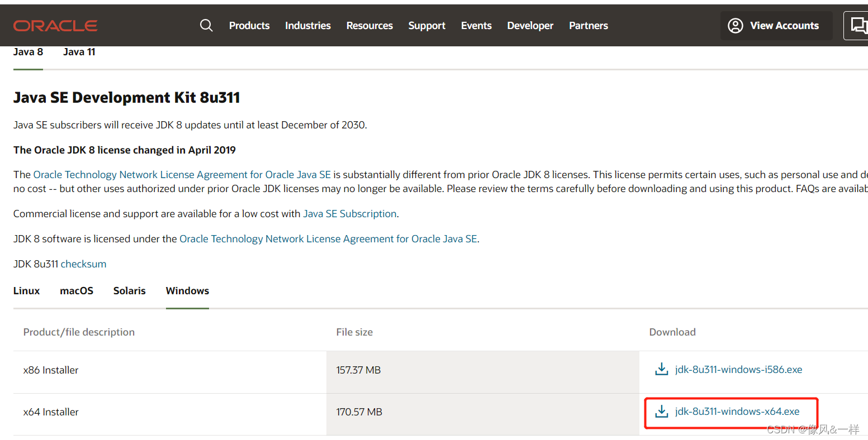This screenshot has width=868, height=440.
Task: Open the chat icon in header
Action: (858, 26)
